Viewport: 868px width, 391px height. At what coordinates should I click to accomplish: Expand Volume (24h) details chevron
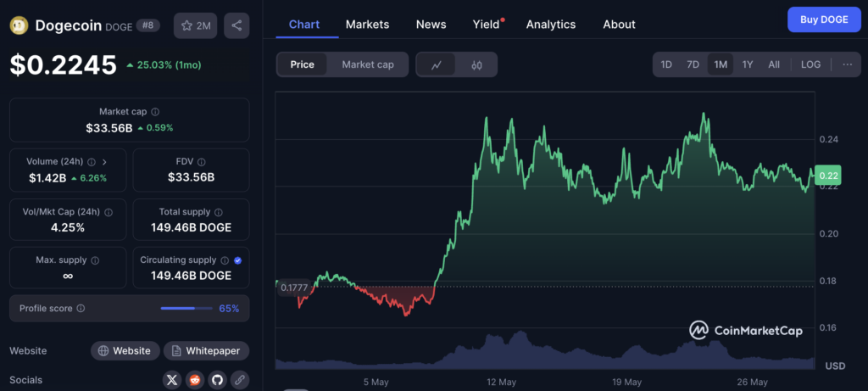104,162
